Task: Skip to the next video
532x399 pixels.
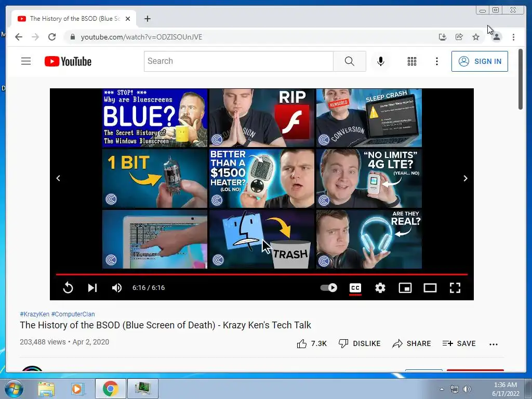Action: tap(92, 288)
